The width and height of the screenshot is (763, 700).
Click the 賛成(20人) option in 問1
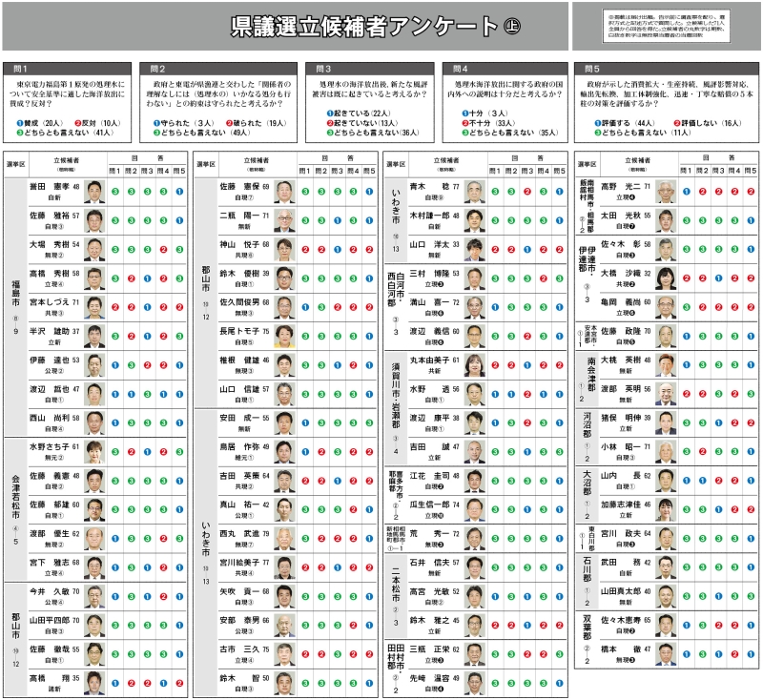(x=40, y=124)
